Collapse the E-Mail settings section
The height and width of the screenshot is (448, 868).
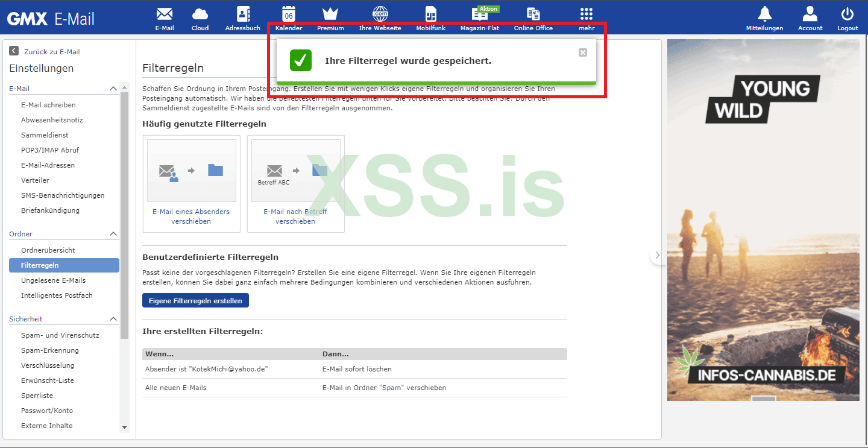pyautogui.click(x=113, y=89)
